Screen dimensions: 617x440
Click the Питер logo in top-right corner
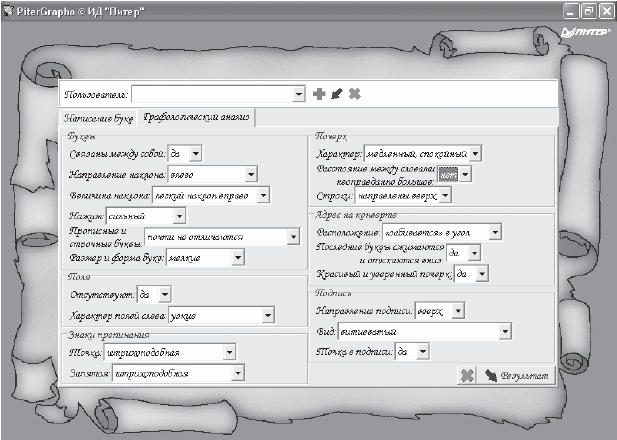(x=579, y=31)
